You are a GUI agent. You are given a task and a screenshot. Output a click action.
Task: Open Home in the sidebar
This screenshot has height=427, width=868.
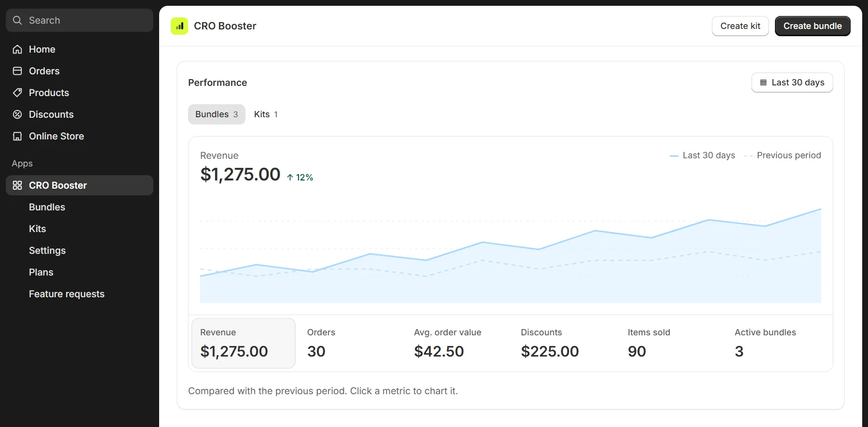(80, 49)
